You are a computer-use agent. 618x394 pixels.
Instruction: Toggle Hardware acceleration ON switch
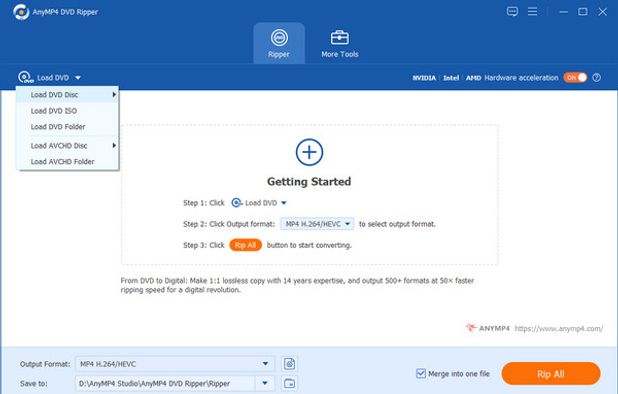[575, 78]
